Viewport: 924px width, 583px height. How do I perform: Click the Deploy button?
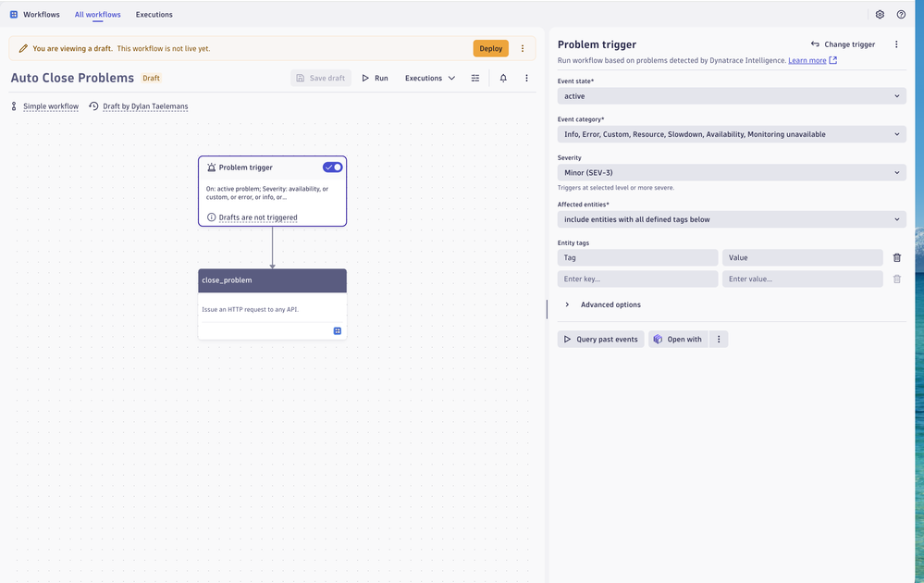[x=490, y=48]
